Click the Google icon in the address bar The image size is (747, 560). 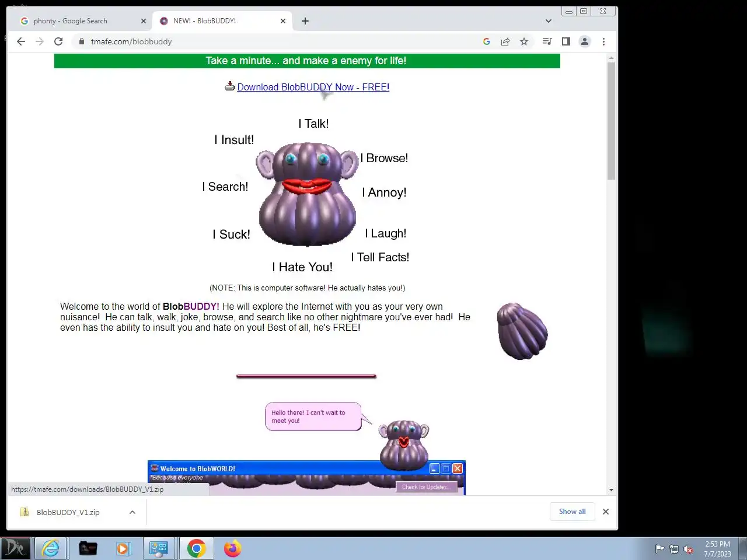point(487,41)
